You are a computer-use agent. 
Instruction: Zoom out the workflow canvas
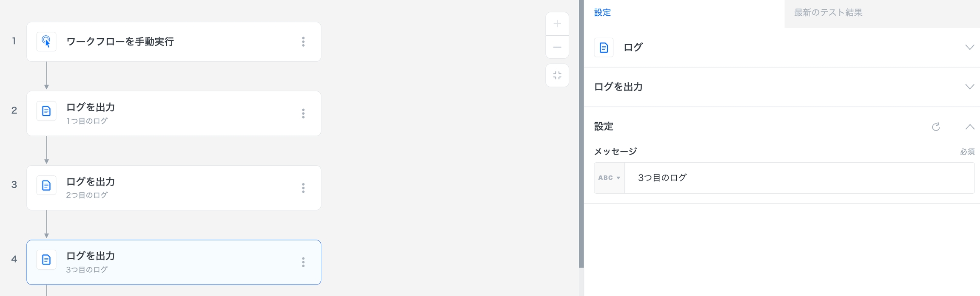[557, 47]
